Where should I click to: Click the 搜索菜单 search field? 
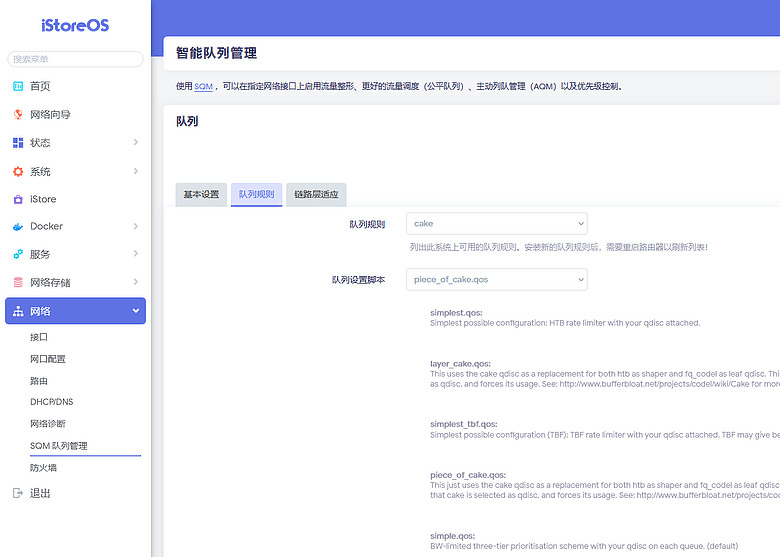tap(75, 59)
